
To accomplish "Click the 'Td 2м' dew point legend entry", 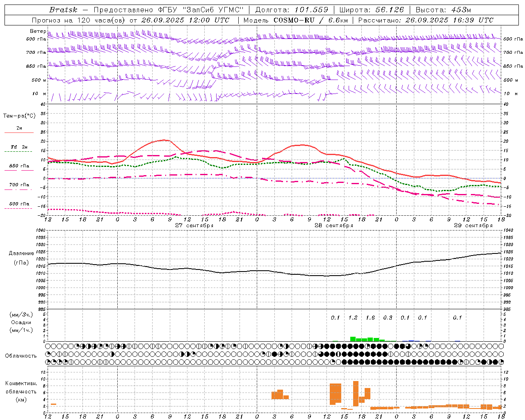I will coord(19,147).
